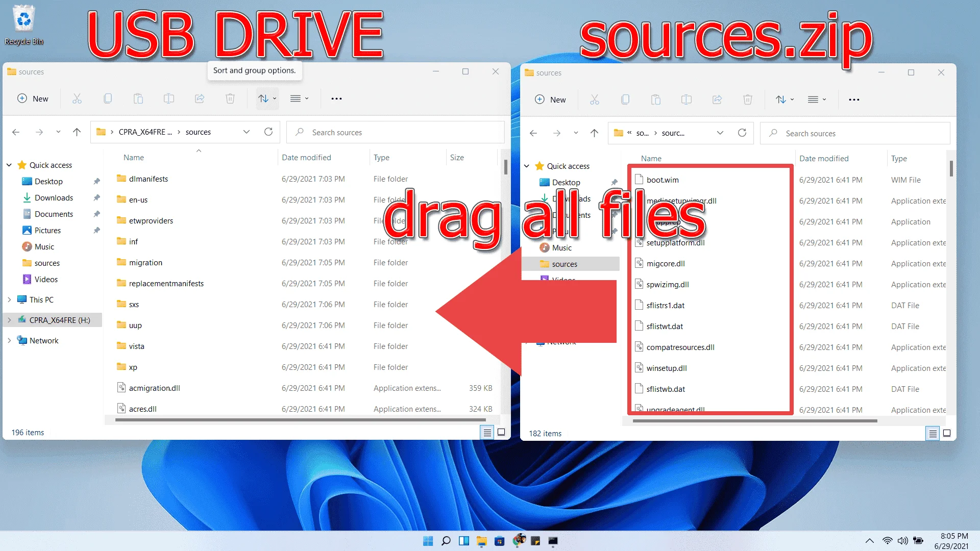Go back in the right Explorer window

pos(533,133)
